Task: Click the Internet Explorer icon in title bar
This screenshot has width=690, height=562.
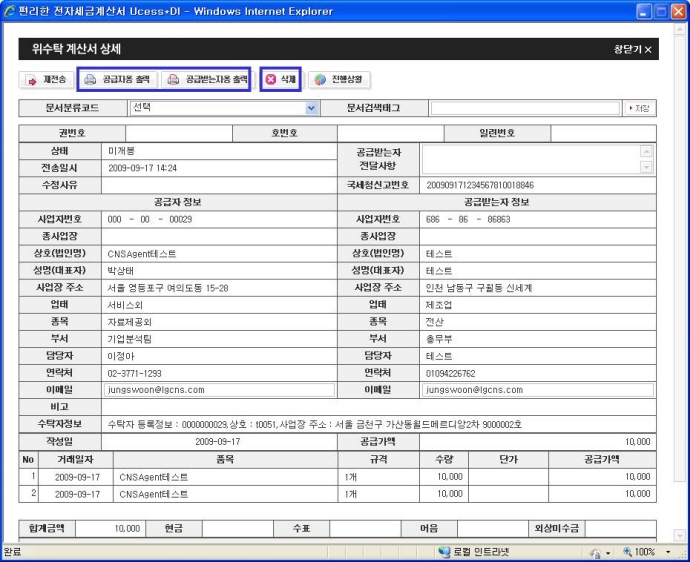Action: [x=10, y=10]
